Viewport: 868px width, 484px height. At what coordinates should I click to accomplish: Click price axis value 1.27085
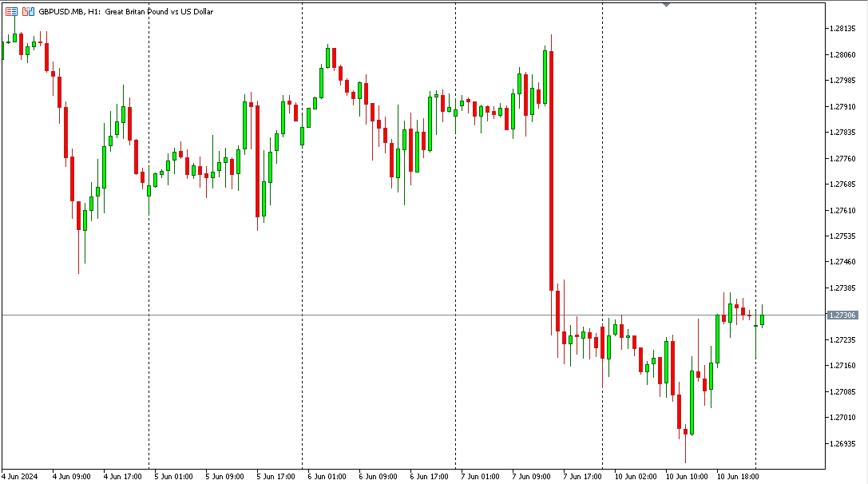click(842, 391)
